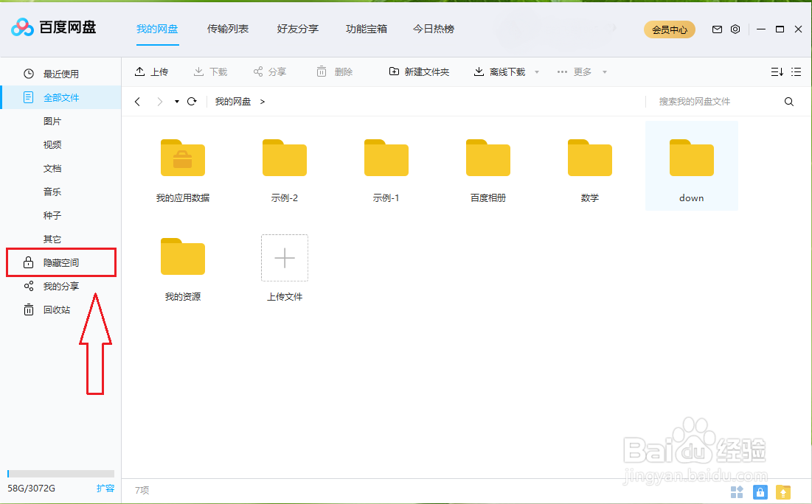The height and width of the screenshot is (504, 812).
Task: Click the 会员中心 membership button
Action: 669,29
